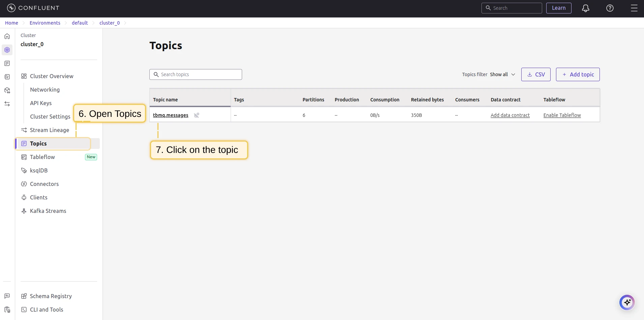The width and height of the screenshot is (644, 320).
Task: Click the Stream Lineage icon
Action: [24, 130]
